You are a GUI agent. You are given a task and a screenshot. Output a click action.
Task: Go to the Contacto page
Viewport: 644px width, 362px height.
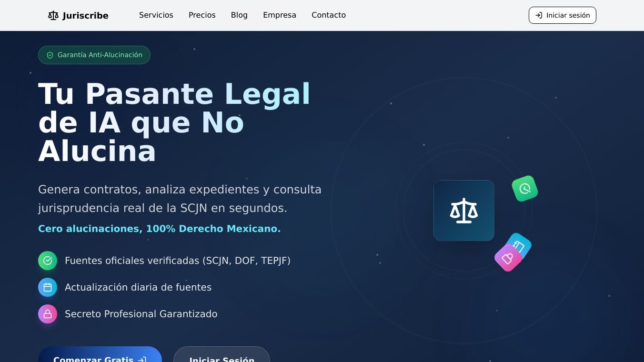(x=329, y=15)
